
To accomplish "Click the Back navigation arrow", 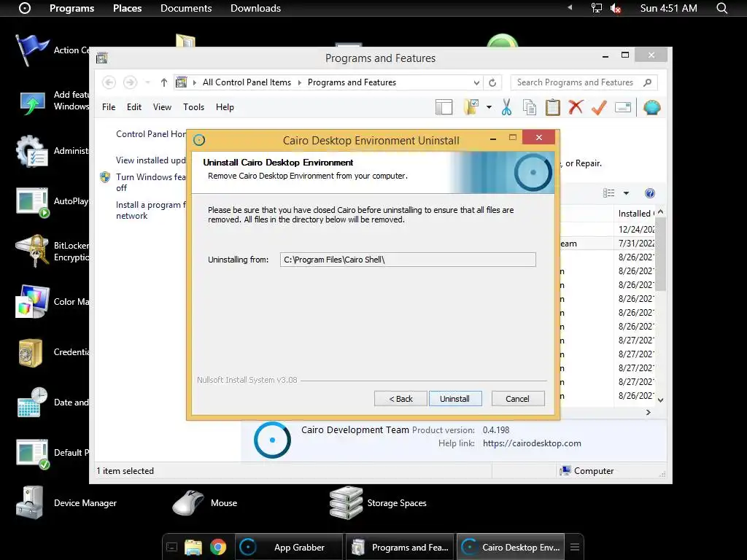I will tap(109, 82).
